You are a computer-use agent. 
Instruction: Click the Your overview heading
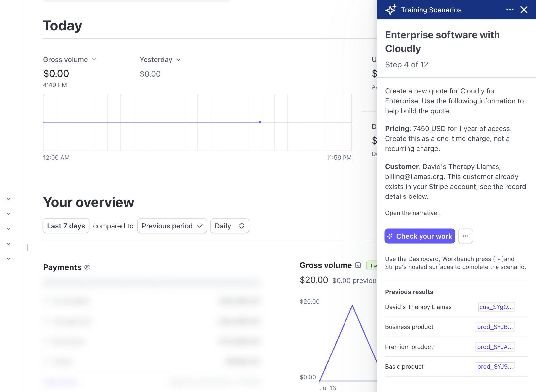pyautogui.click(x=89, y=202)
